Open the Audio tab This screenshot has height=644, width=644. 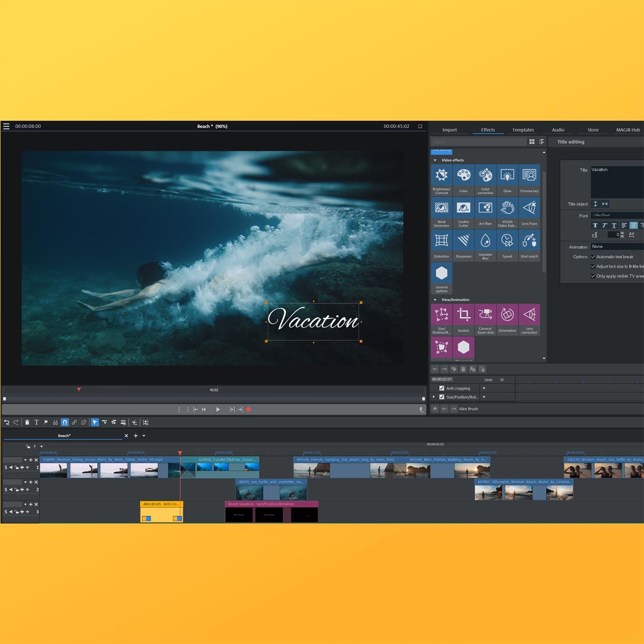[558, 130]
